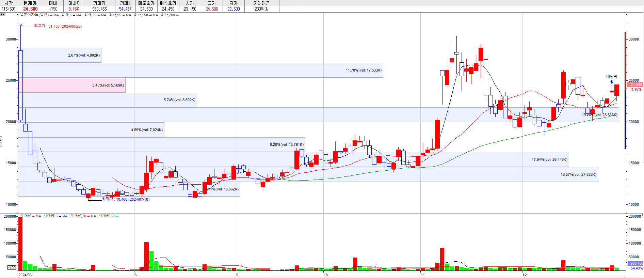Click the blue 980,456 volume tag on axis
Image resolution: width=644 pixels, height=278 pixels.
pyautogui.click(x=635, y=263)
